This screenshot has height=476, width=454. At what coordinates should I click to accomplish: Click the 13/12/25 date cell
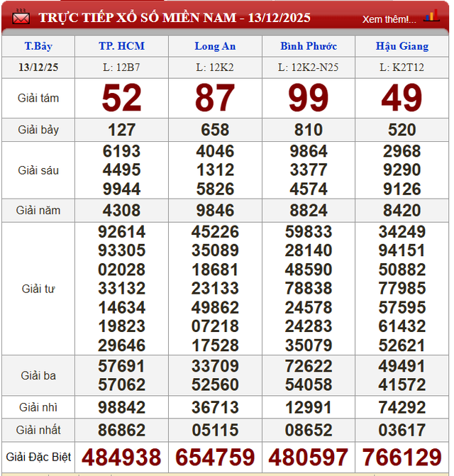38,67
